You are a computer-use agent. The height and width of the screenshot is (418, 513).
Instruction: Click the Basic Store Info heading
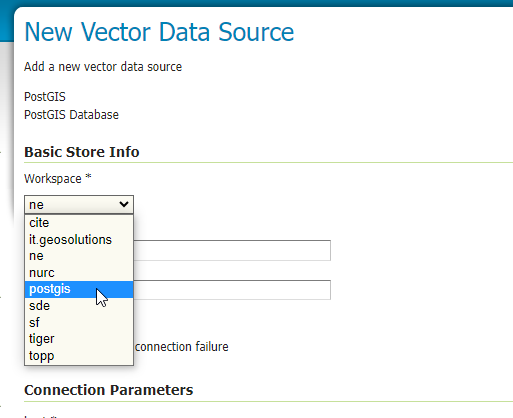[x=82, y=152]
